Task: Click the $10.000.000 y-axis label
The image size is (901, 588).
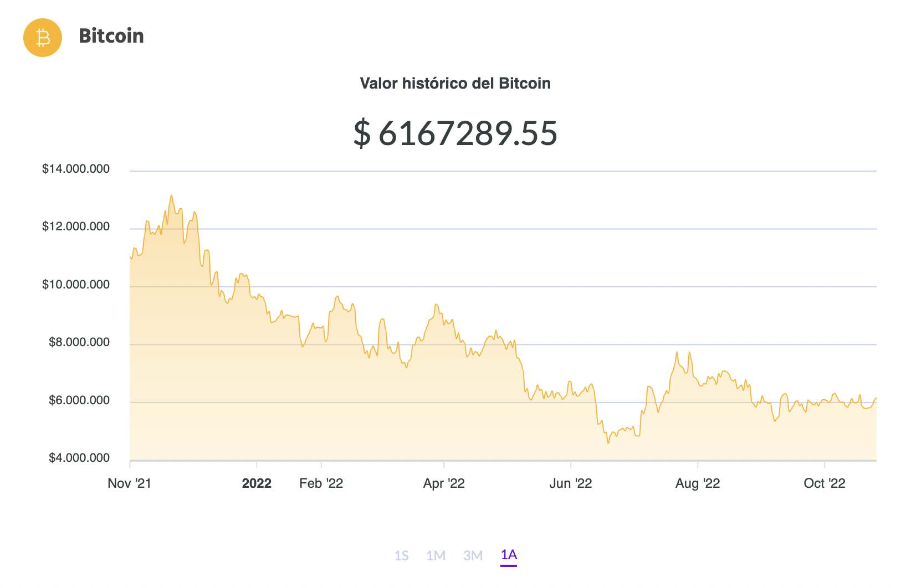Action: click(x=76, y=285)
